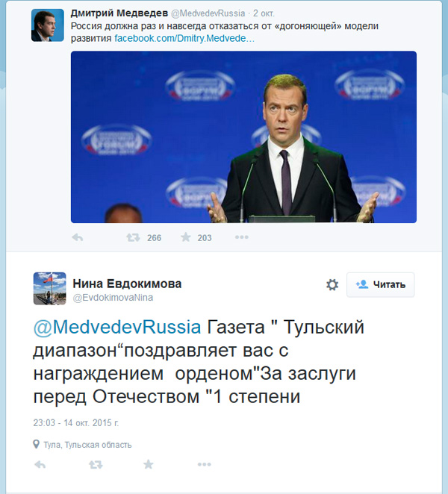Open Нина Евдокимова's profile avatar
Viewport: 448px width, 494px height.
pyautogui.click(x=49, y=288)
